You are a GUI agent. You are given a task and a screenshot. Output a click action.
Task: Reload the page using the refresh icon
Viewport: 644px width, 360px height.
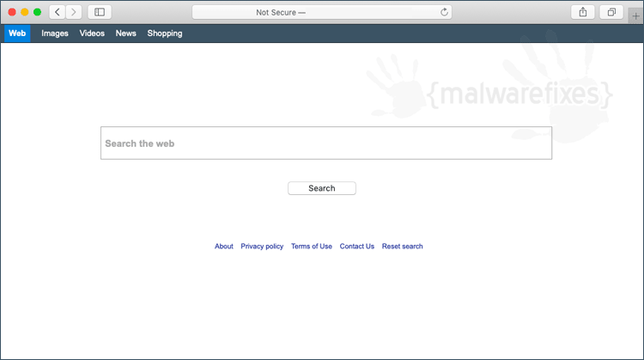(x=444, y=12)
